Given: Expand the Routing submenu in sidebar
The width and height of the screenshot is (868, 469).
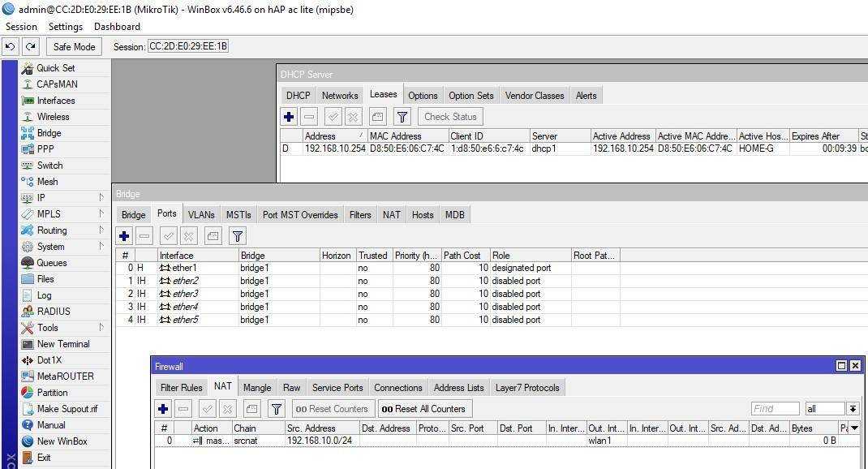Looking at the screenshot, I should 101,230.
